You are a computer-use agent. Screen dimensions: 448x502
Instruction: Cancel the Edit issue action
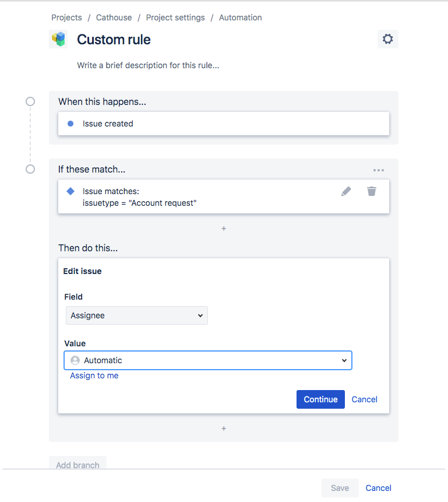pyautogui.click(x=364, y=399)
